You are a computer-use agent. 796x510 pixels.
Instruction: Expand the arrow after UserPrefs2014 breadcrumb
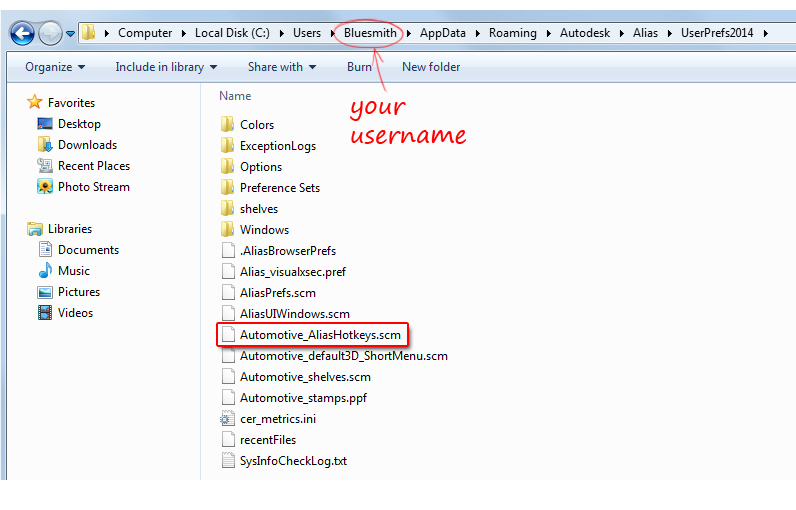(765, 33)
